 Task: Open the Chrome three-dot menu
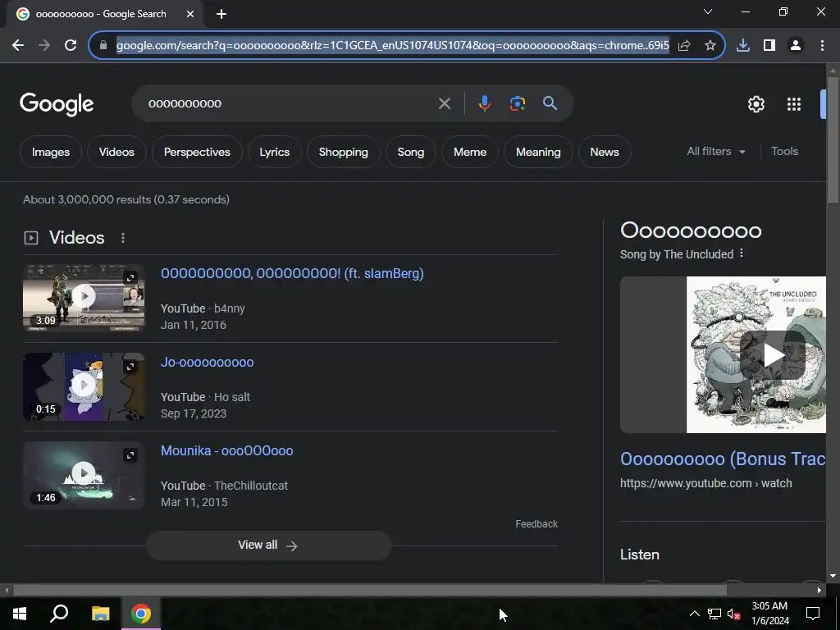pyautogui.click(x=822, y=46)
